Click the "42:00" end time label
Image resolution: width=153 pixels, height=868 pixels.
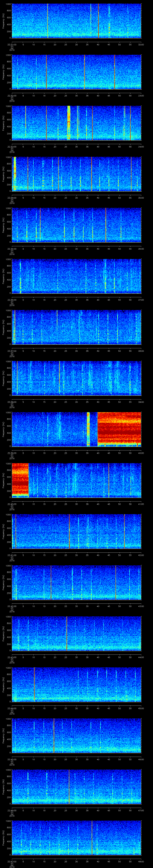coord(141,555)
